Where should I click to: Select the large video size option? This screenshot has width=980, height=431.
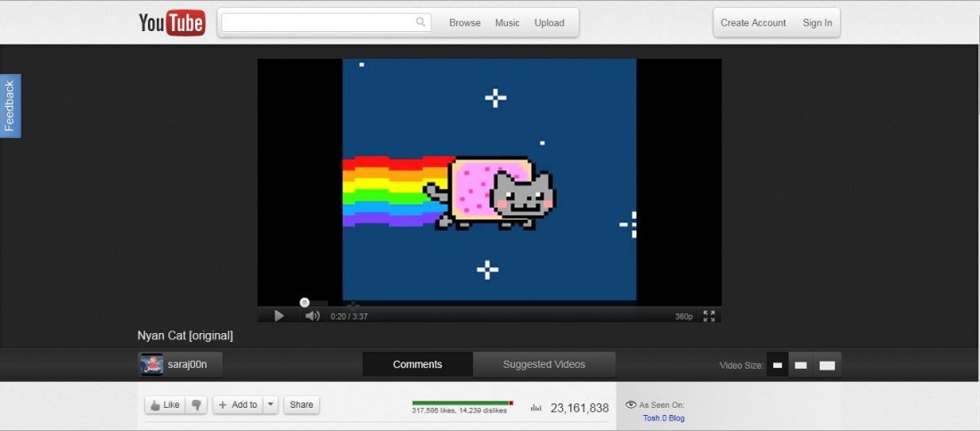click(827, 365)
